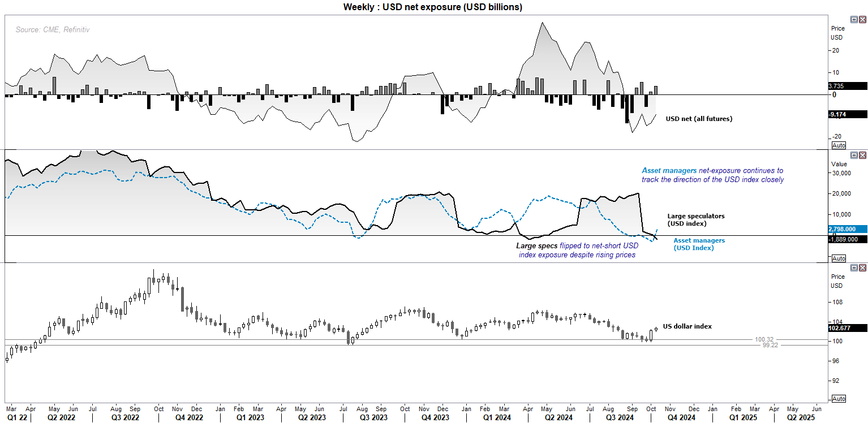The width and height of the screenshot is (868, 423).
Task: Maximize the USD index positioning middle panel
Action: tap(854, 154)
